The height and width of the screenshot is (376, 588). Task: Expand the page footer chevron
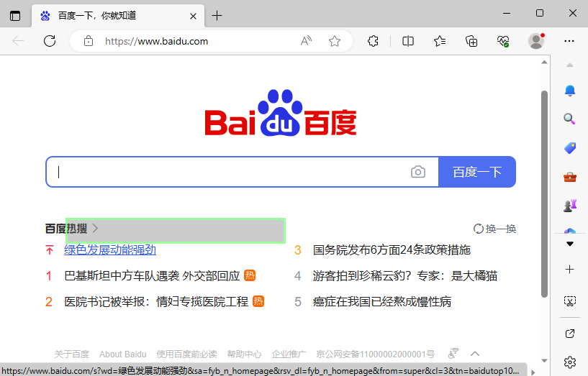[x=475, y=353]
